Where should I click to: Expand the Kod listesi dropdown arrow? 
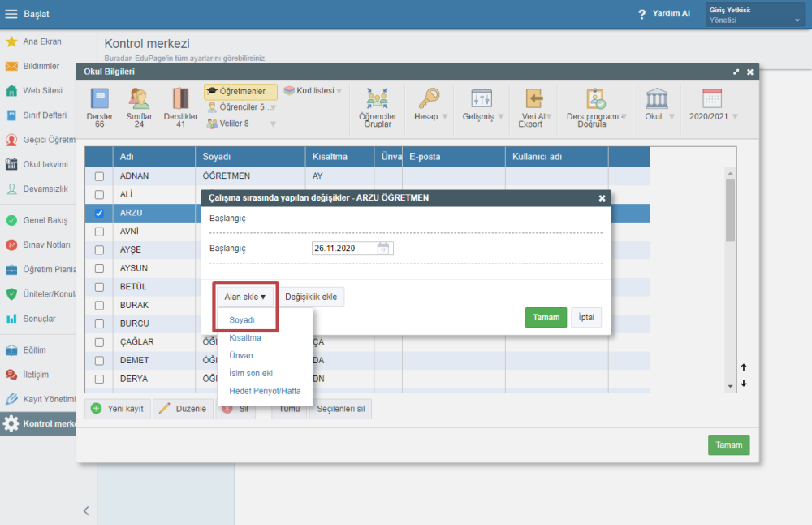click(339, 91)
